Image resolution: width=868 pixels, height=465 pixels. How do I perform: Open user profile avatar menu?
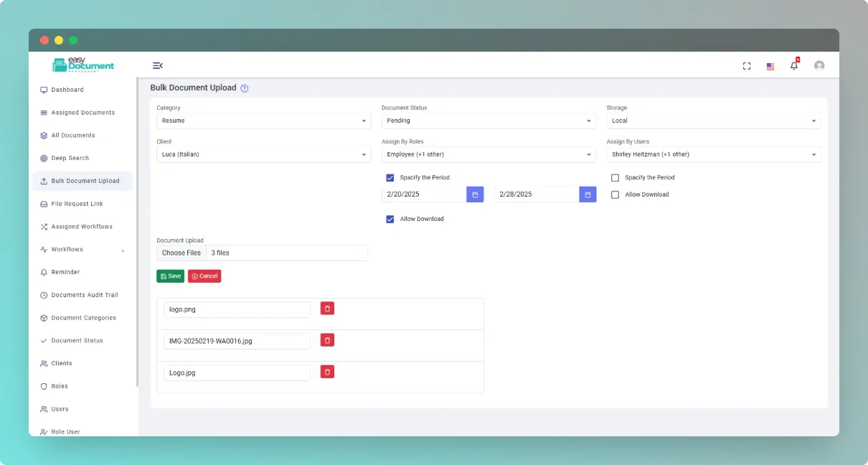pyautogui.click(x=819, y=65)
